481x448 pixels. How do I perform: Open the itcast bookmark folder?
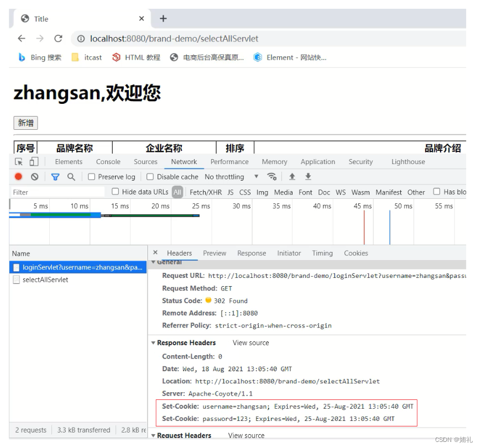[x=86, y=57]
